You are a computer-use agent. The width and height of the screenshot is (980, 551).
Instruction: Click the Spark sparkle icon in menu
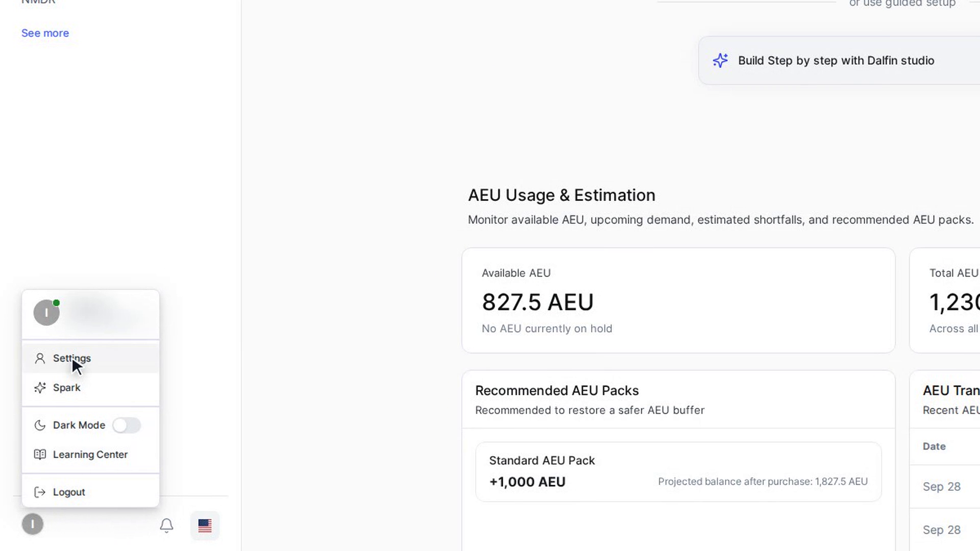(x=40, y=388)
